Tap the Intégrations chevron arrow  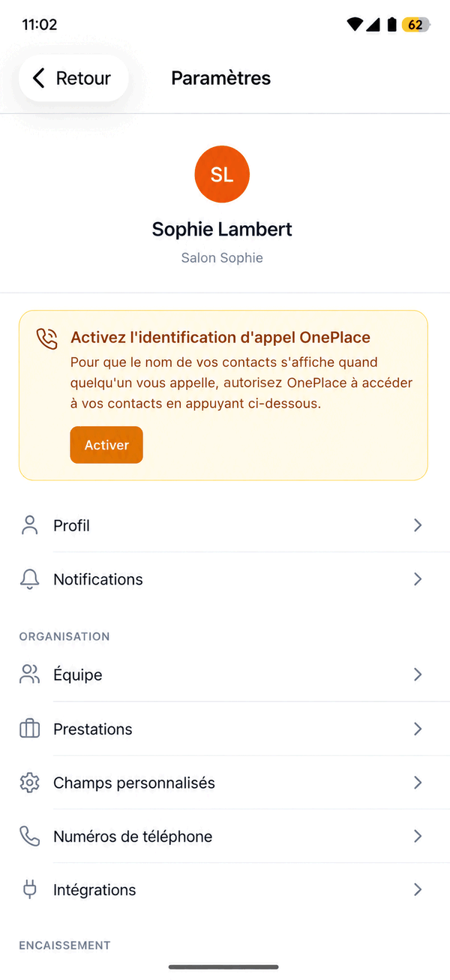[418, 890]
